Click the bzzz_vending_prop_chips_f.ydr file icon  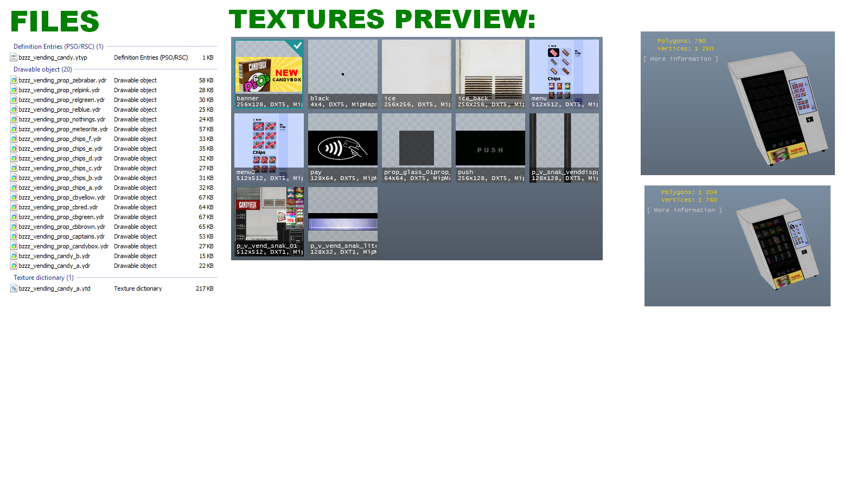tap(14, 139)
